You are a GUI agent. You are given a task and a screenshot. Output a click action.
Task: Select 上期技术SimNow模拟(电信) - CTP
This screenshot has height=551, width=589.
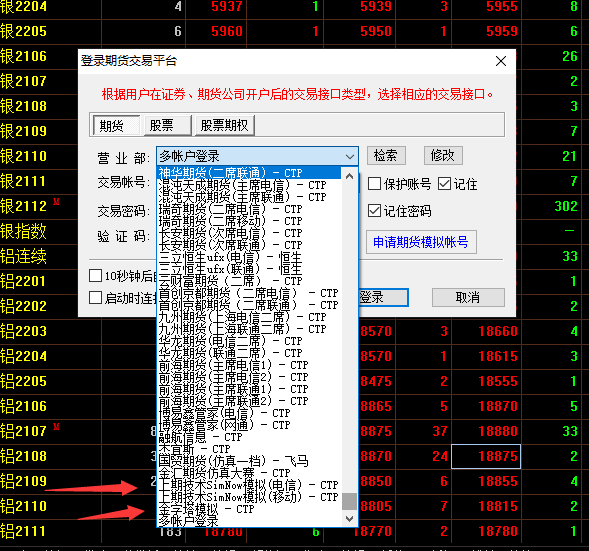click(249, 485)
